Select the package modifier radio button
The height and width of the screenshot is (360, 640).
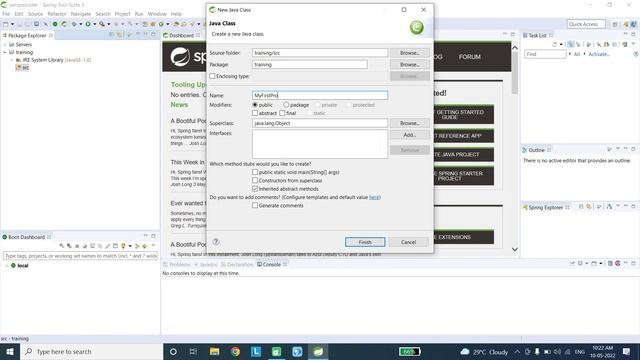click(x=286, y=105)
